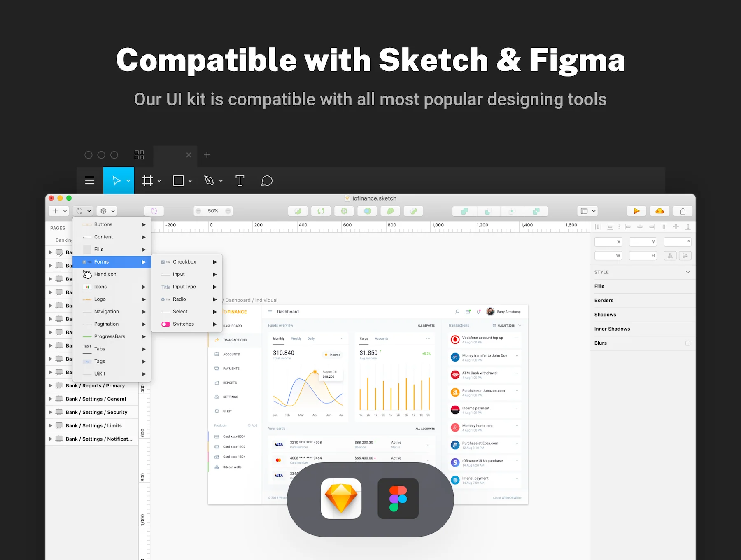
Task: Choose Checkbox from the Forms submenu
Action: 187,262
